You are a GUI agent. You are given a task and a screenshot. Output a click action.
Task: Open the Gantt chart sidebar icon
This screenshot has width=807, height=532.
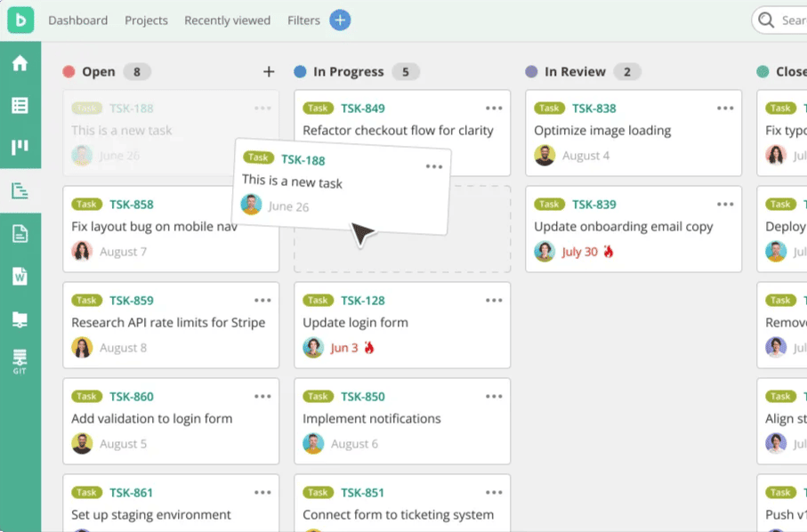20,190
